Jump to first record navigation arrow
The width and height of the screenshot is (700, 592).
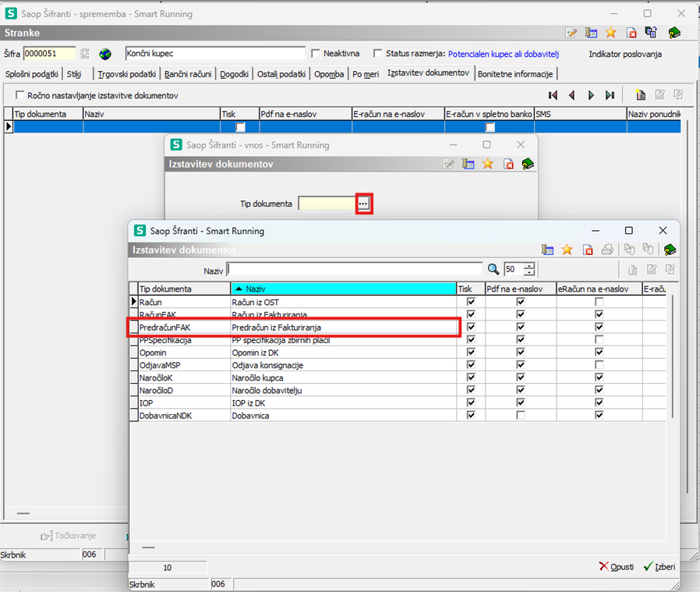pos(553,95)
